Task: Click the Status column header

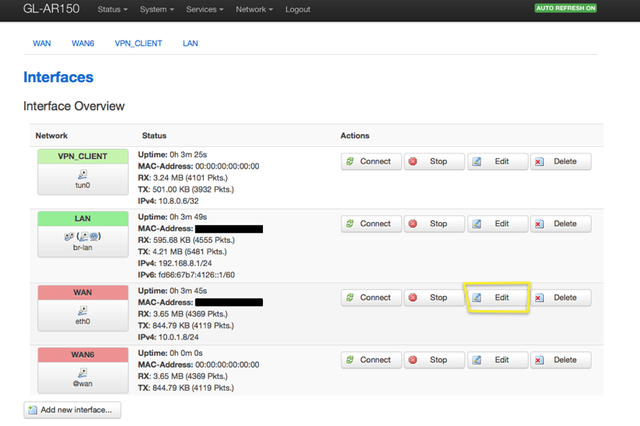Action: [x=154, y=135]
